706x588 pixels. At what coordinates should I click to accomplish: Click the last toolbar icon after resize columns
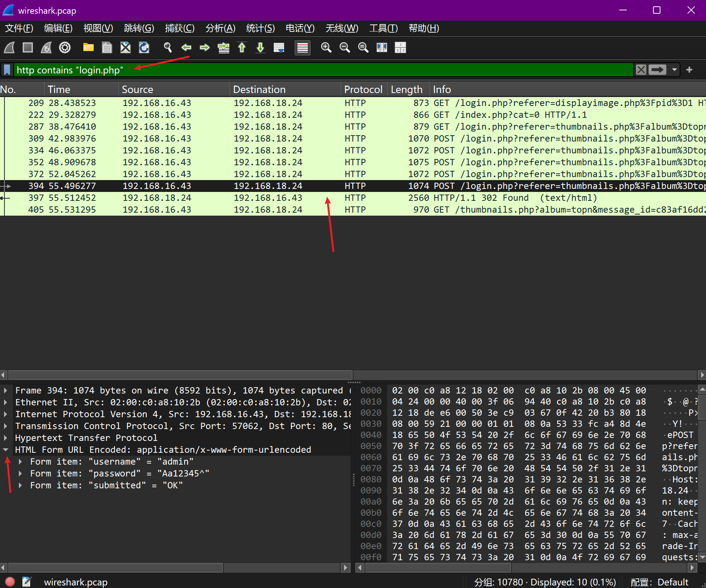400,47
